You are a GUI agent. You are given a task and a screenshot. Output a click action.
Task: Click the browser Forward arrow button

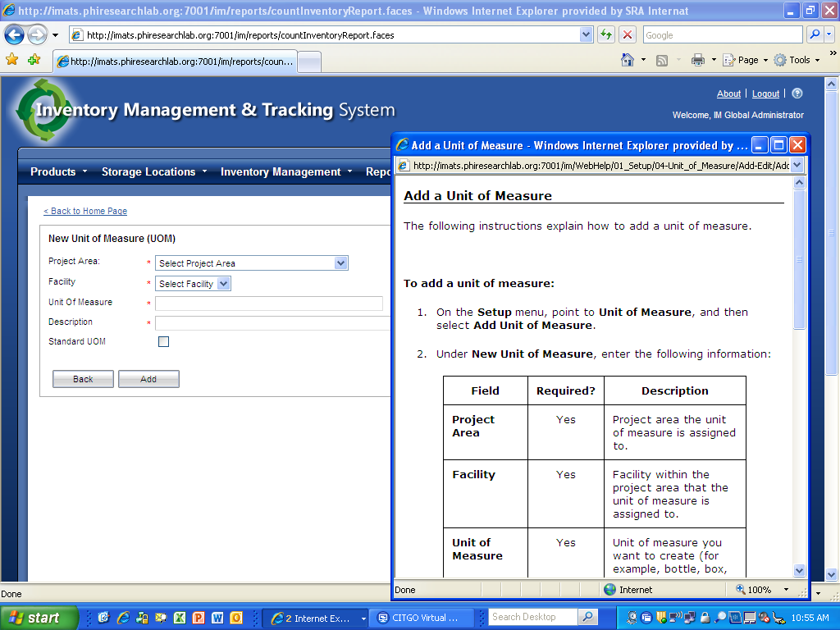[37, 35]
